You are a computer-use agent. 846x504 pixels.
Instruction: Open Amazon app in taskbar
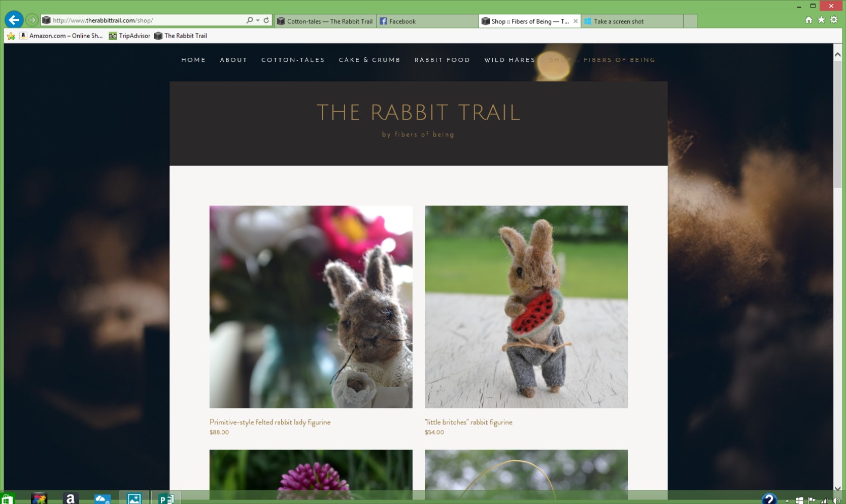(71, 499)
